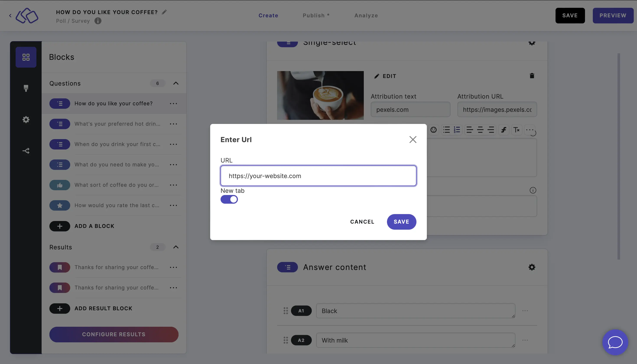637x364 pixels.
Task: Click CANCEL to dismiss the dialog
Action: tap(362, 222)
